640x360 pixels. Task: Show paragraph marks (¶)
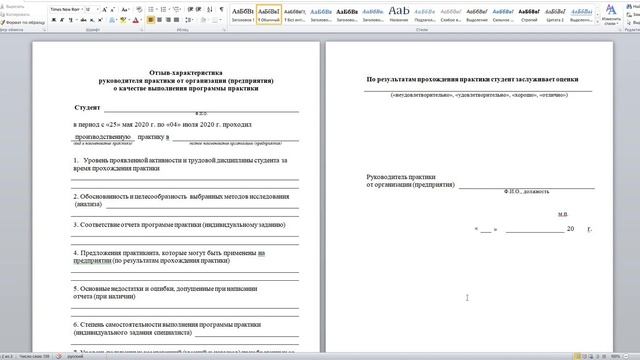click(x=221, y=9)
